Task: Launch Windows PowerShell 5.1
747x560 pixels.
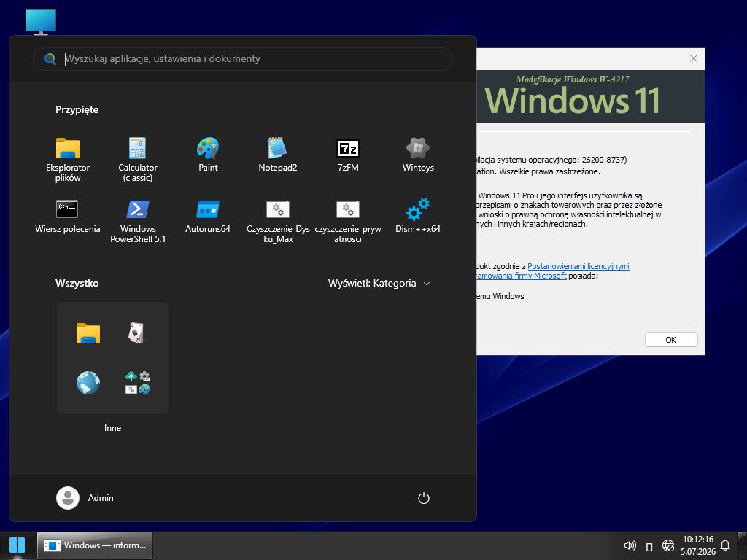Action: pyautogui.click(x=138, y=222)
